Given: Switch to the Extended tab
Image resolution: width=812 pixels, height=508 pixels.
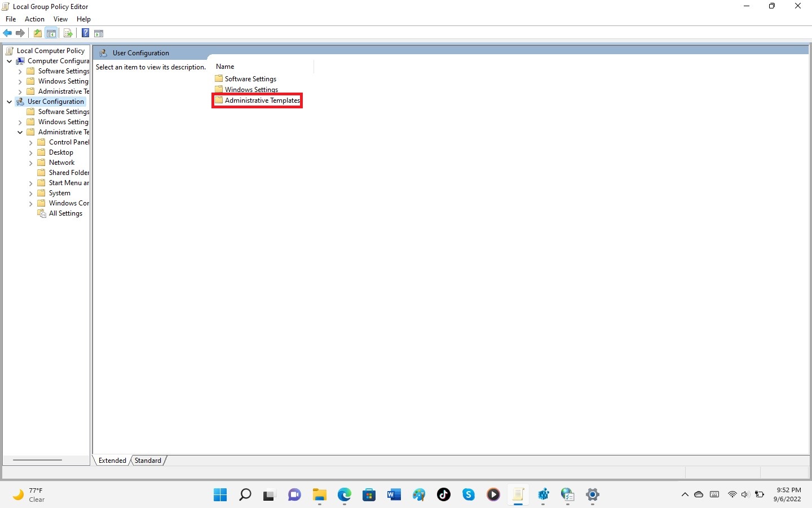Looking at the screenshot, I should pos(112,461).
